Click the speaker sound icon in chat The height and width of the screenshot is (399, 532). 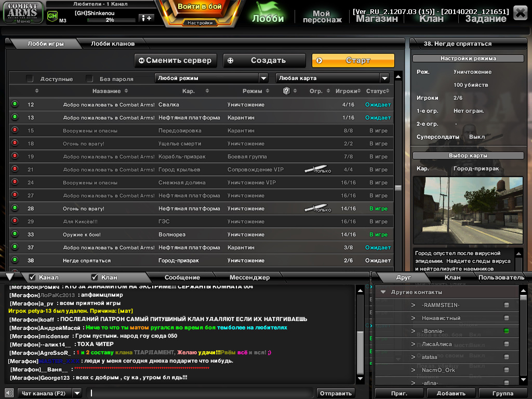(9, 393)
